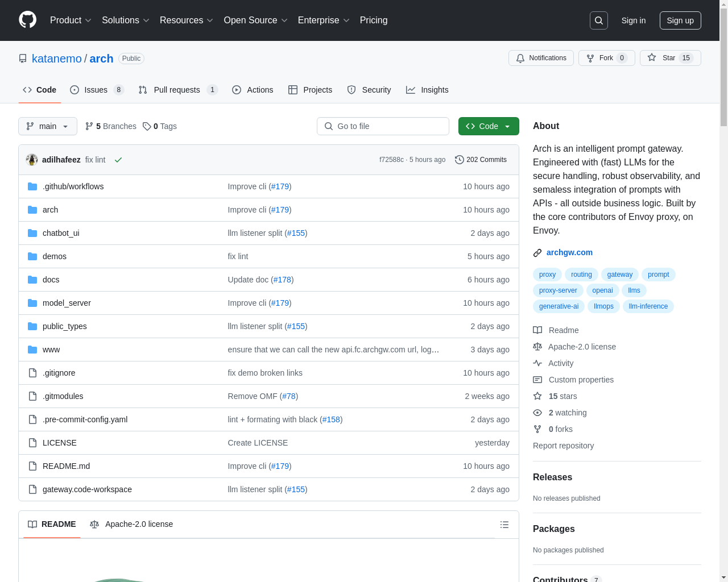This screenshot has height=582, width=728.
Task: Click the Sign in link
Action: pyautogui.click(x=634, y=20)
